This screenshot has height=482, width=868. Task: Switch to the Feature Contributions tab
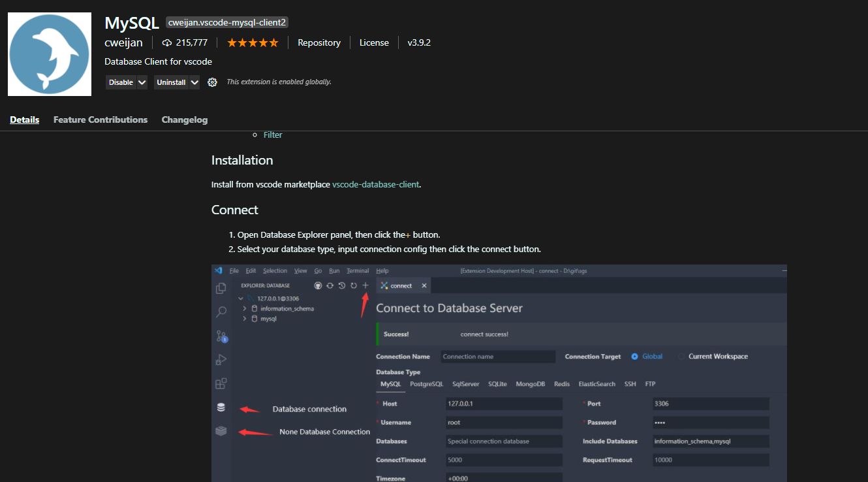[x=101, y=120]
